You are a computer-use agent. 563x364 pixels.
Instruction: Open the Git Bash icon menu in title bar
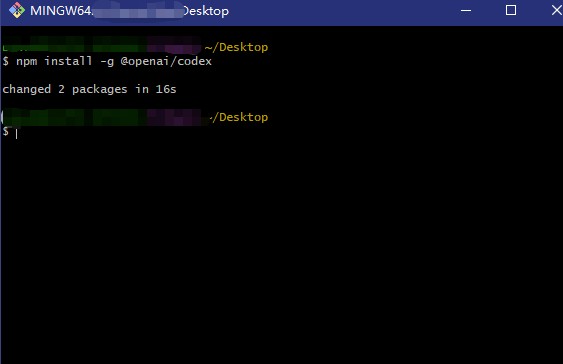click(x=17, y=10)
